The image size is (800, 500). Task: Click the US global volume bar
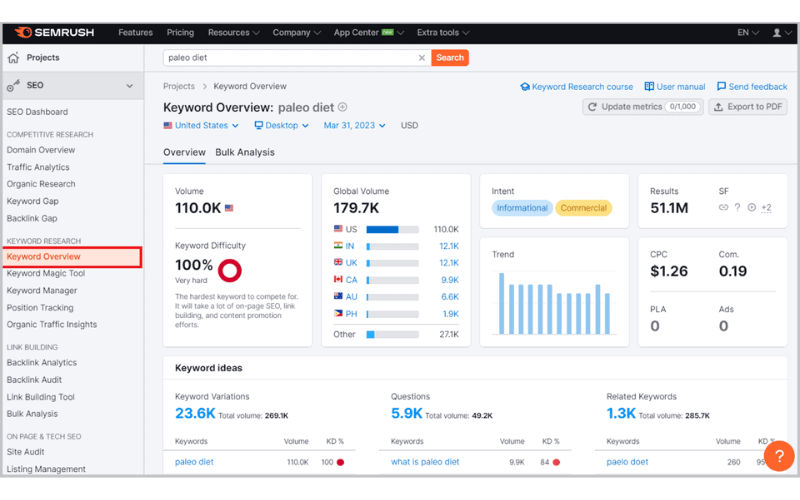point(392,230)
